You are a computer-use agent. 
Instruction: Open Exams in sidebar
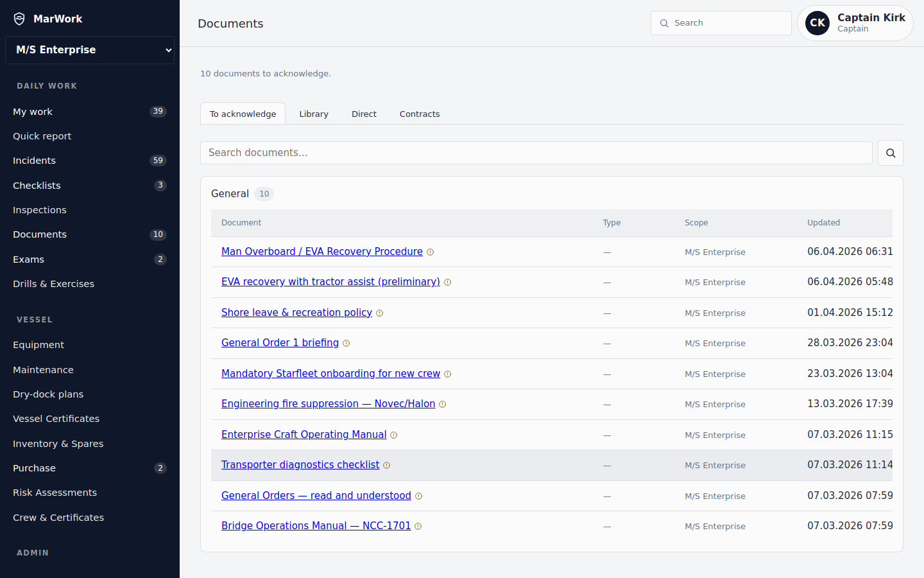pyautogui.click(x=90, y=259)
